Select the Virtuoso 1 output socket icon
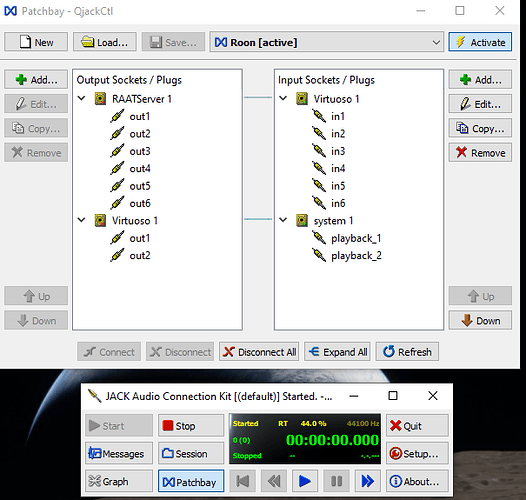The height and width of the screenshot is (500, 526). (100, 220)
